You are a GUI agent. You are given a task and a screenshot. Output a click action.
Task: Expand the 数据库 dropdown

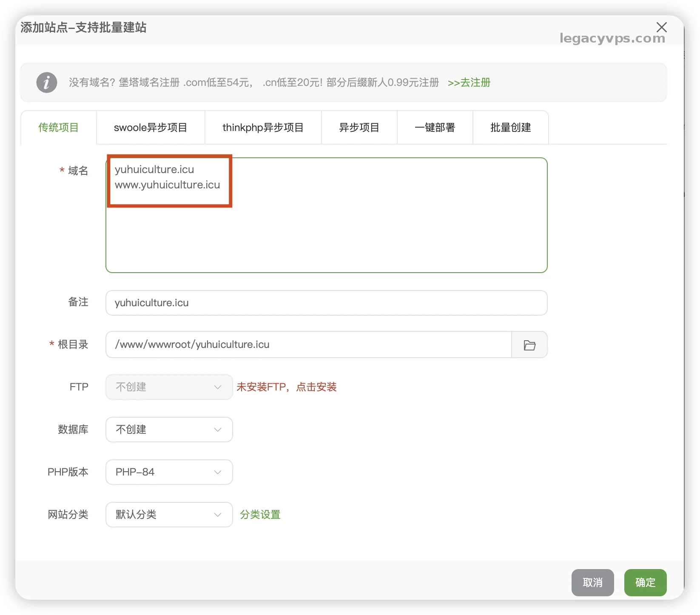point(169,430)
